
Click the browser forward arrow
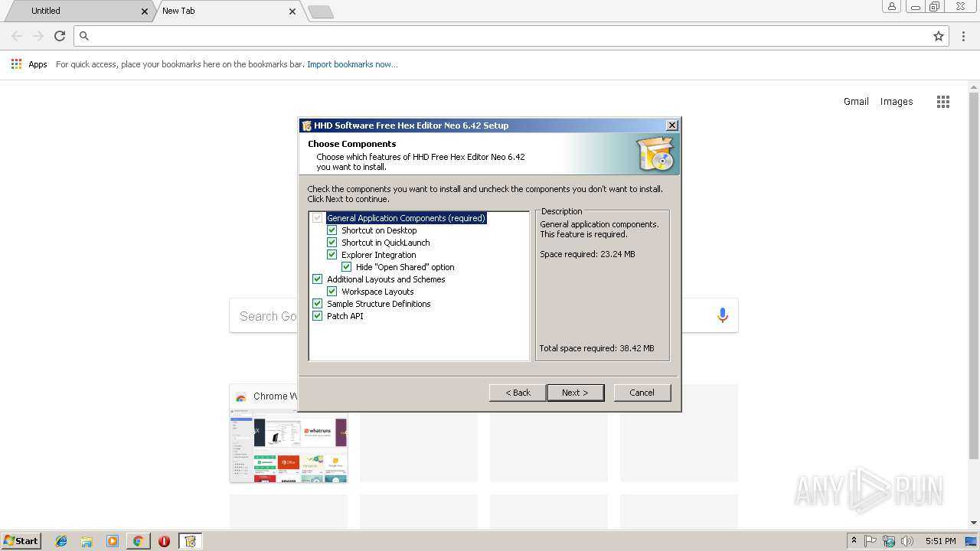[x=38, y=36]
